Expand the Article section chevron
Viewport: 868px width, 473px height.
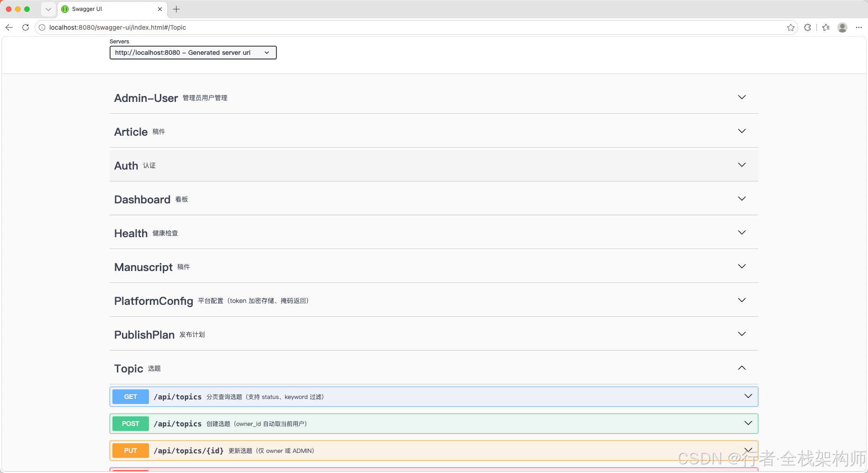point(742,131)
